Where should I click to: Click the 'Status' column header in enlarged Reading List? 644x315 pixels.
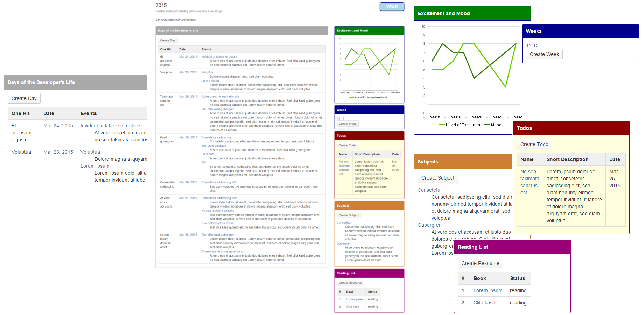(518, 278)
